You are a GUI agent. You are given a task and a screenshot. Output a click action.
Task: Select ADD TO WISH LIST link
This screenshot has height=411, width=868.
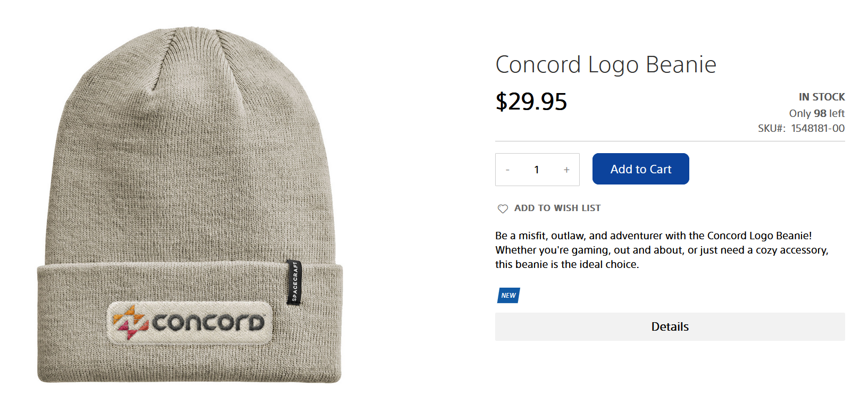pos(557,208)
